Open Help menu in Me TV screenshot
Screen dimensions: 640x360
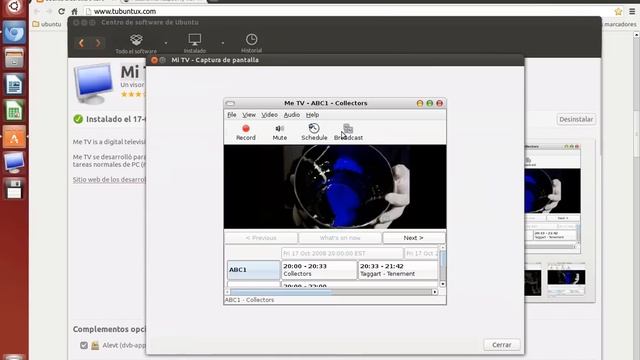[x=312, y=115]
